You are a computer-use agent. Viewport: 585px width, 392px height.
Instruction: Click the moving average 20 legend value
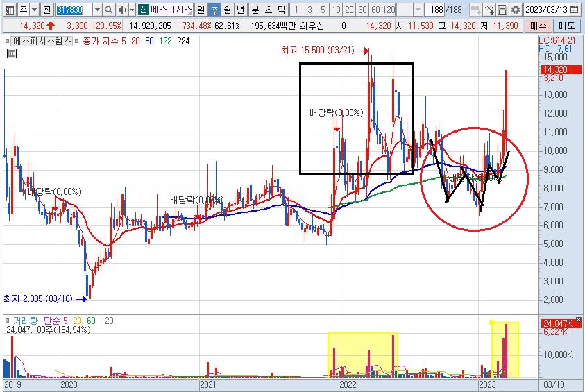[135, 41]
